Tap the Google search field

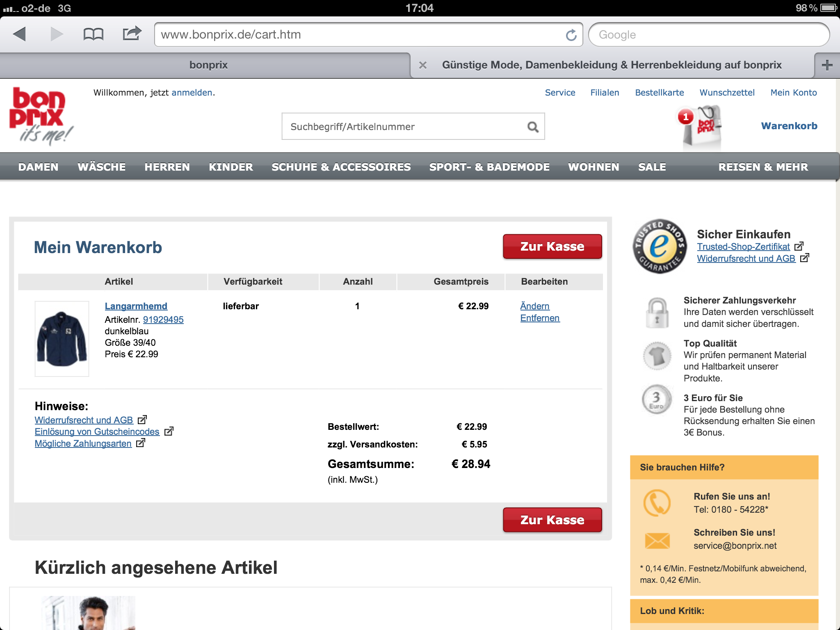coord(708,35)
